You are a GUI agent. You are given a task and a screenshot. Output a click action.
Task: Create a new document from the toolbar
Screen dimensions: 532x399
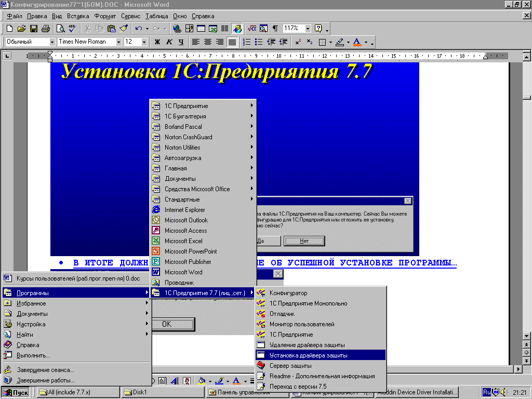tap(9, 29)
